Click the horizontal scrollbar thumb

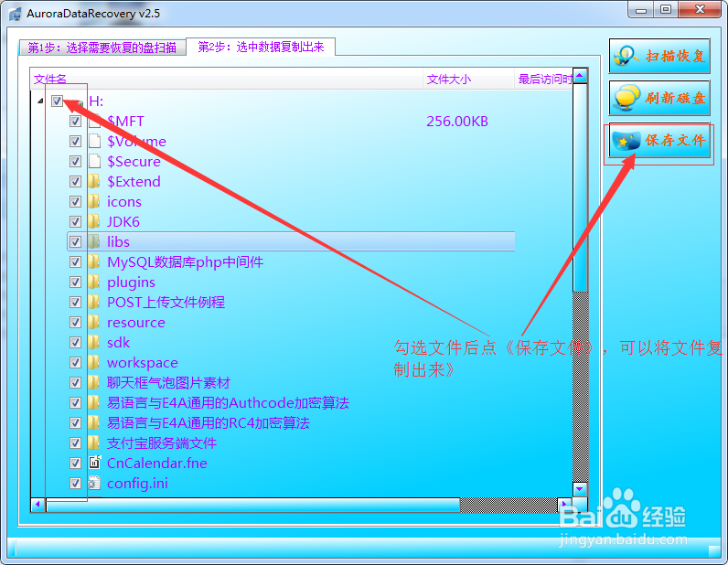pos(253,504)
